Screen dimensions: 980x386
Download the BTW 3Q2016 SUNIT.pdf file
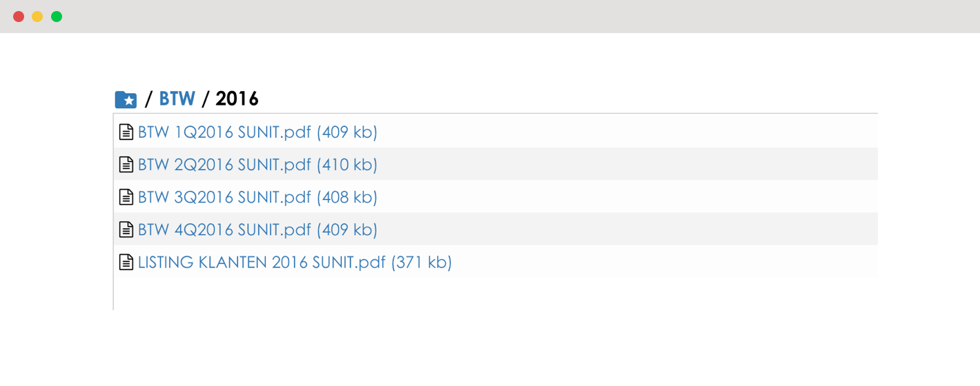[x=257, y=197]
